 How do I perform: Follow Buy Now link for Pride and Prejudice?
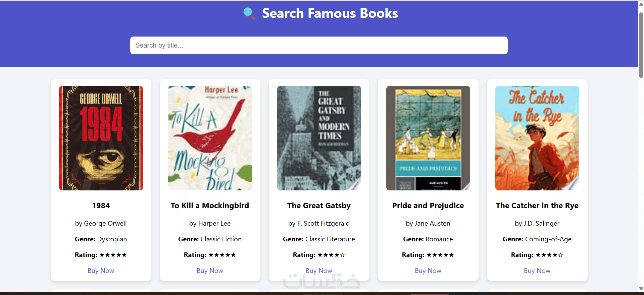point(428,271)
